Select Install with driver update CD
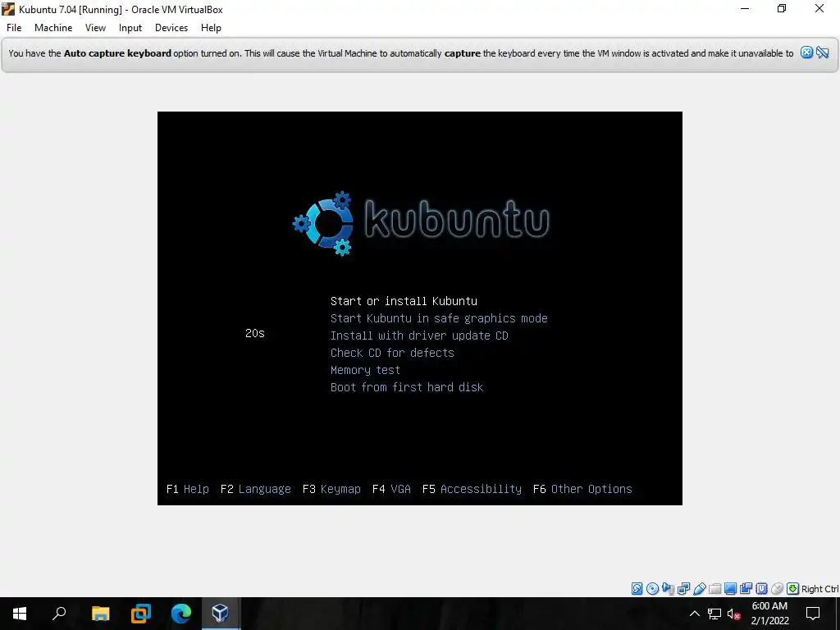The width and height of the screenshot is (840, 630). click(x=419, y=336)
